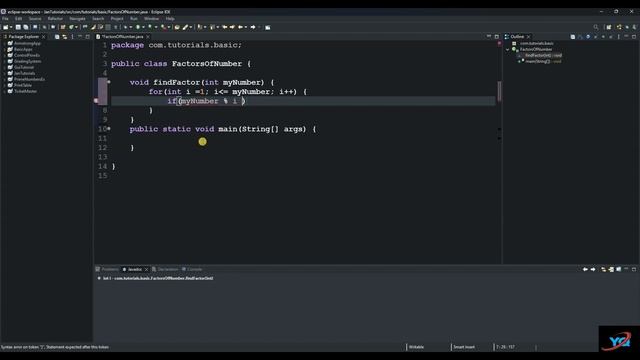Open the New file dropdown arrow
The height and width of the screenshot is (360, 640).
(11, 27)
